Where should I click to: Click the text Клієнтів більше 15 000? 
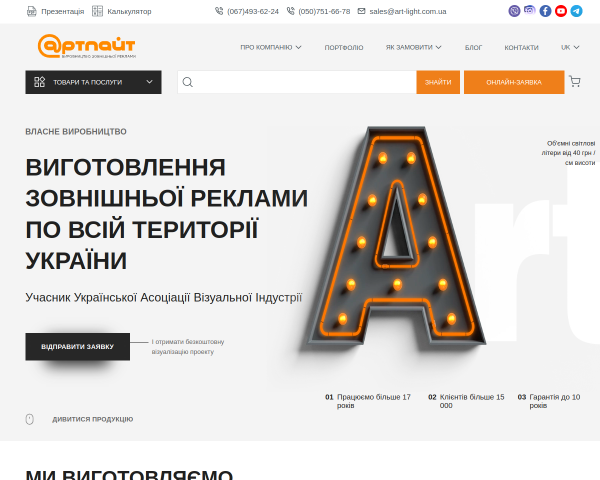click(472, 401)
